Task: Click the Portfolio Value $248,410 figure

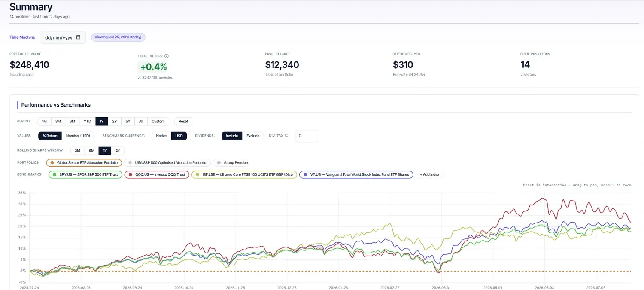Action: (29, 65)
